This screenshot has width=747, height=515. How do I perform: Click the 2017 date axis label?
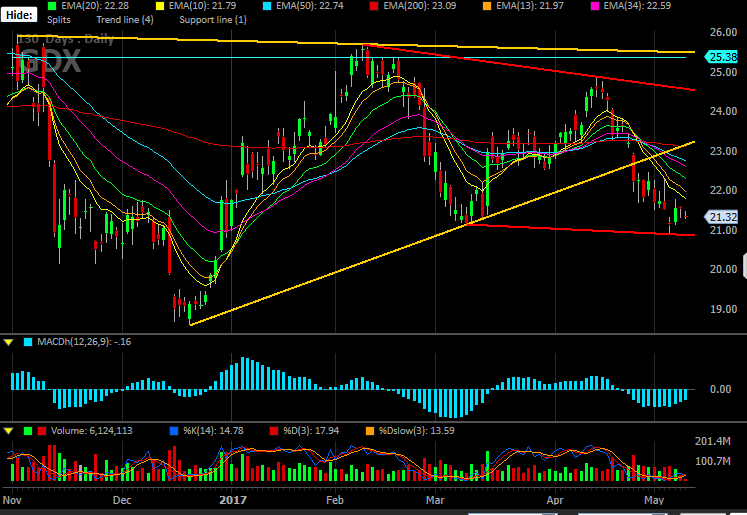coord(232,500)
